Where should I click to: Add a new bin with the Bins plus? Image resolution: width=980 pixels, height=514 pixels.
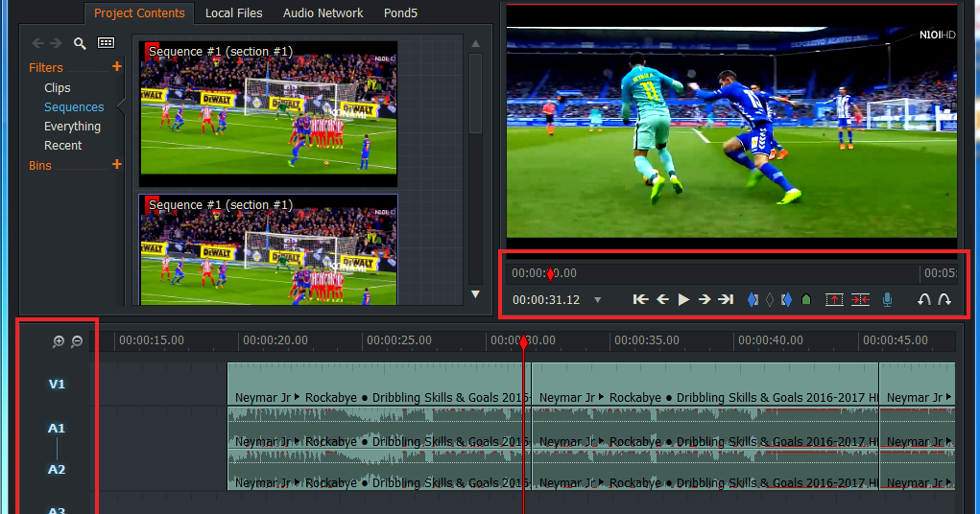(116, 164)
